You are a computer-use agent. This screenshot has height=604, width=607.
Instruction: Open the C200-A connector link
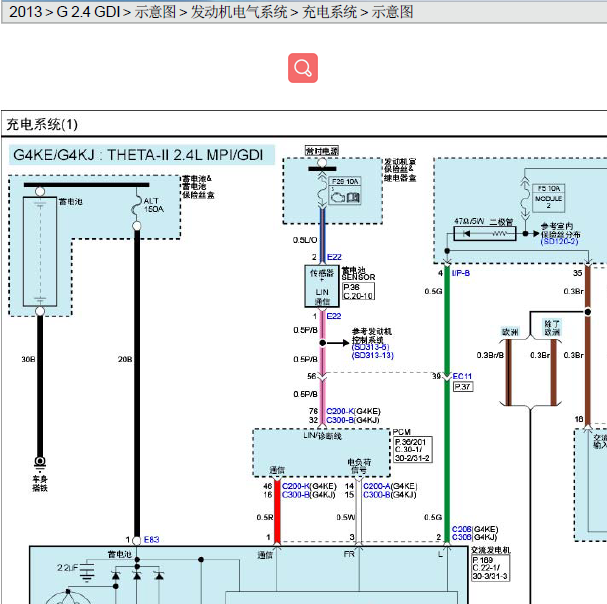(x=377, y=486)
